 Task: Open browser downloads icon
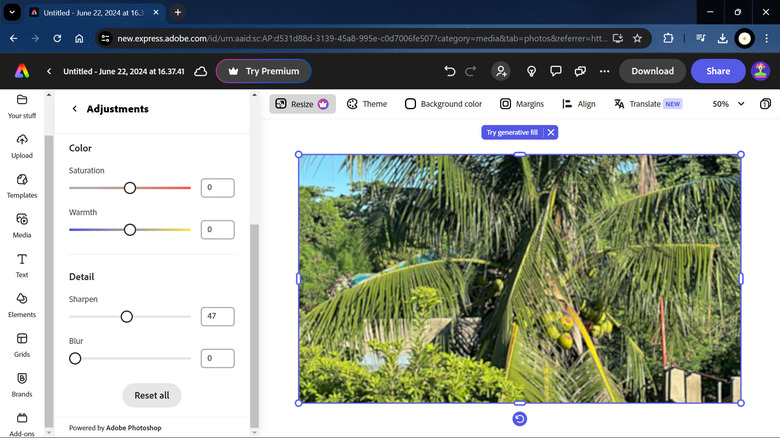tap(722, 38)
